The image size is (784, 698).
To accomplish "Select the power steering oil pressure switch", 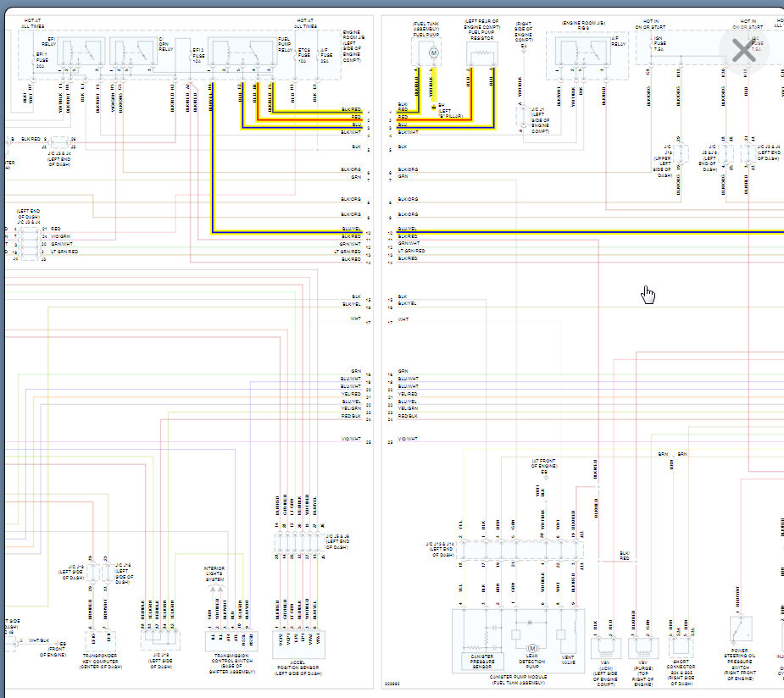I will 741,629.
